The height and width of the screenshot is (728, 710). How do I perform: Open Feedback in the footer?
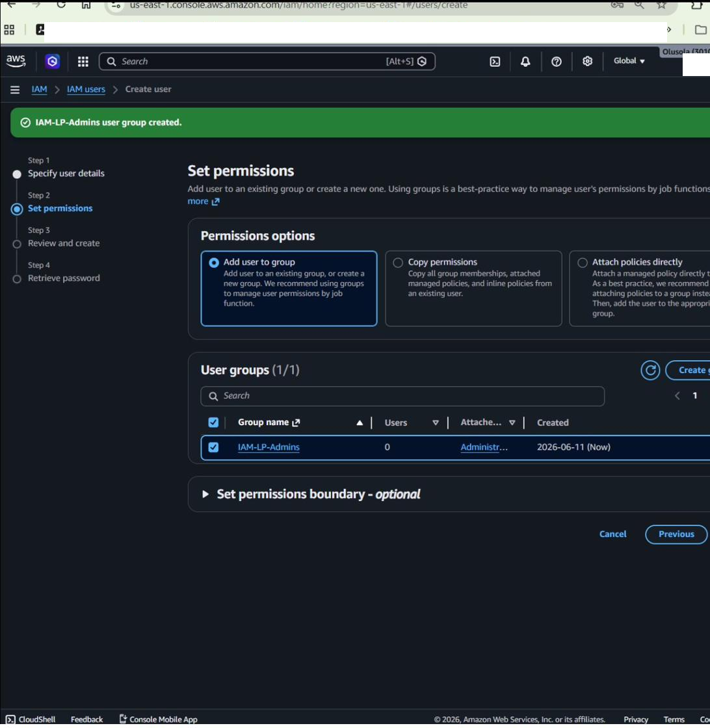[x=87, y=719]
